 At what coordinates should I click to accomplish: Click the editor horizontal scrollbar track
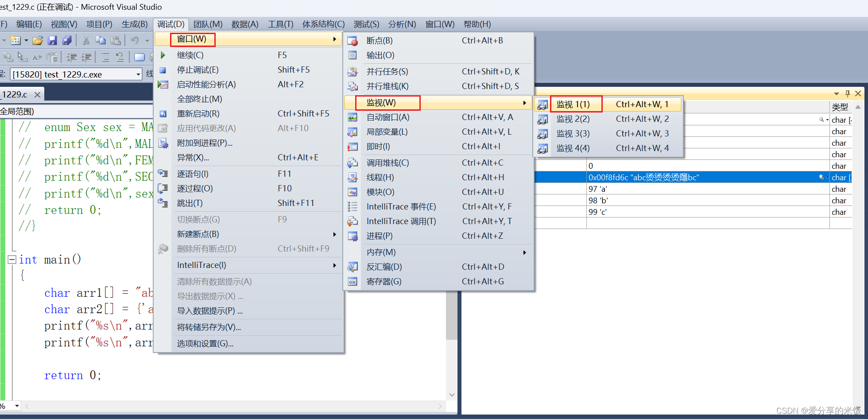point(233,406)
